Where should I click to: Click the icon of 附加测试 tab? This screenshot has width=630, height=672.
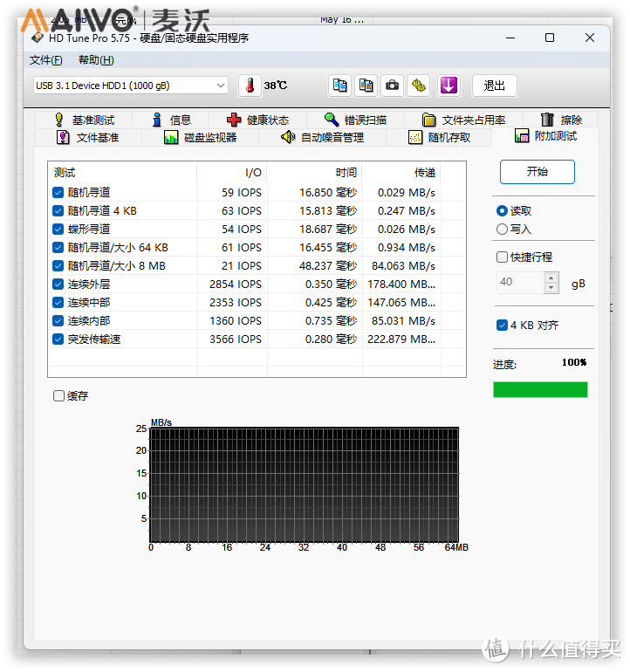[x=522, y=136]
